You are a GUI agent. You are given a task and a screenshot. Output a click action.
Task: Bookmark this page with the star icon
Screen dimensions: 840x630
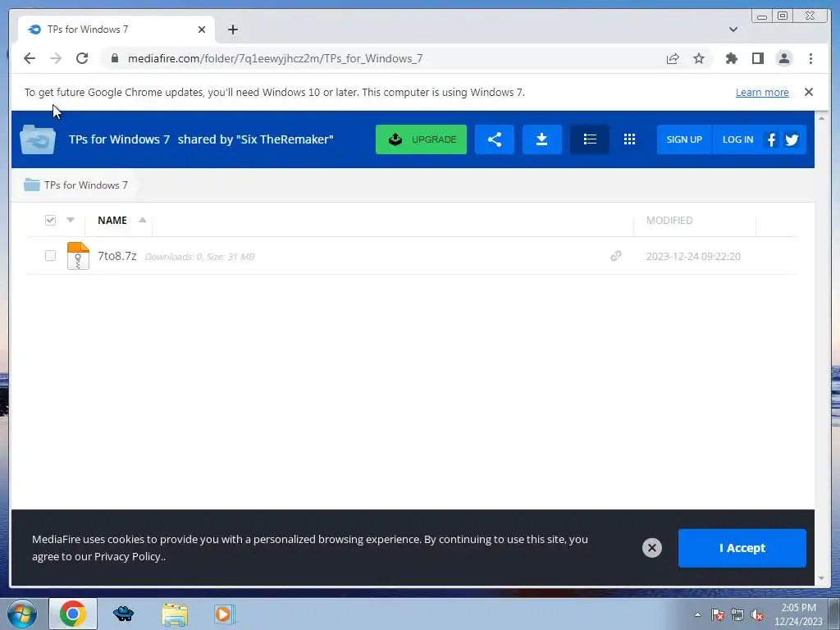click(x=699, y=58)
